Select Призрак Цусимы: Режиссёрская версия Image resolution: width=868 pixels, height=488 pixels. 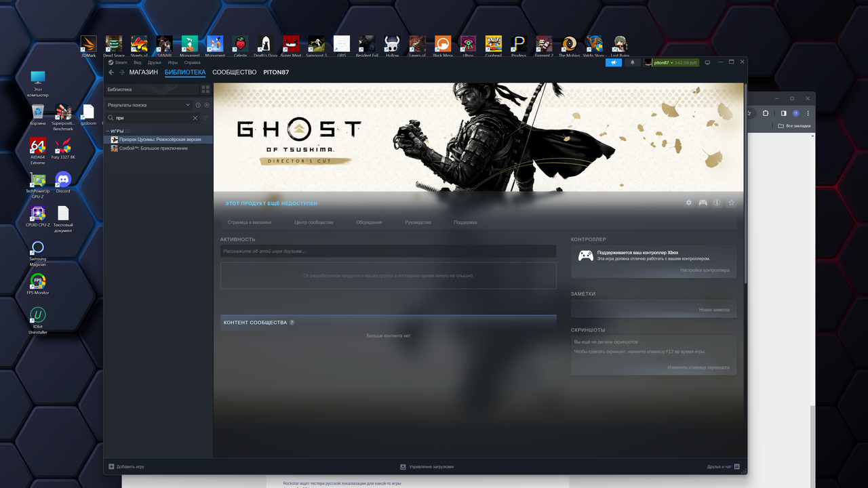tap(158, 140)
